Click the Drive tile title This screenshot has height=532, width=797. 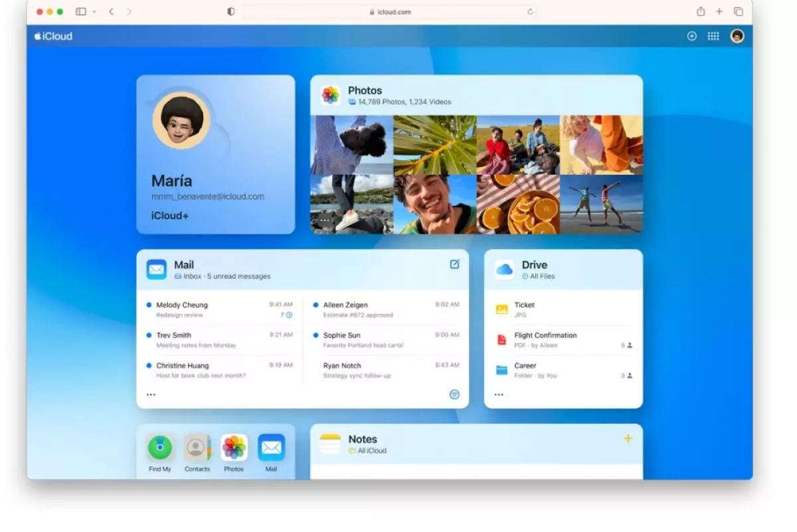(535, 264)
